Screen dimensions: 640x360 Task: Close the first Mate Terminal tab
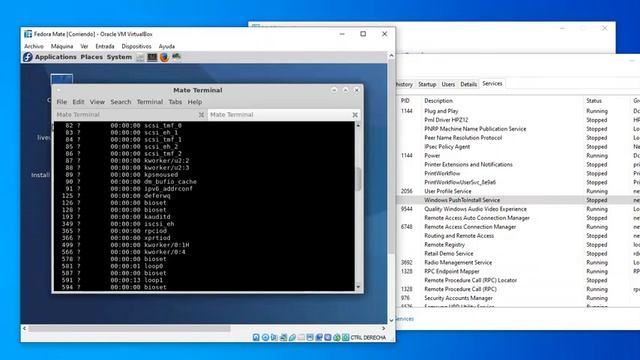[201, 115]
